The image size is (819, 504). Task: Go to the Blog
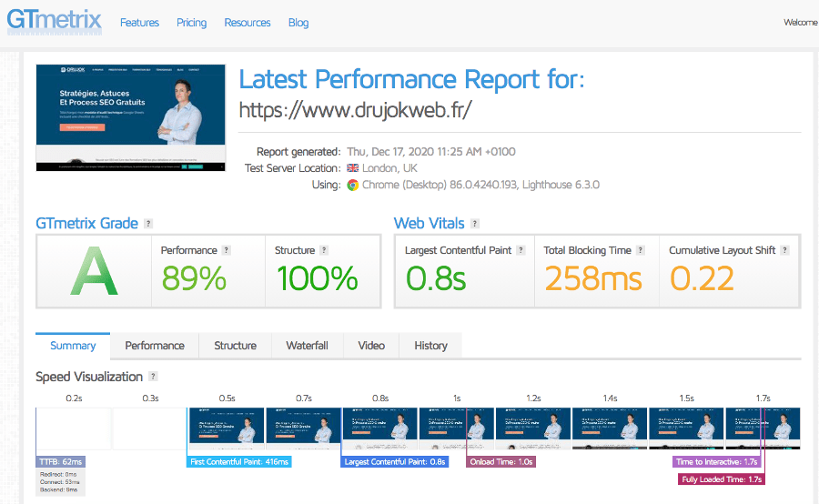pos(298,23)
